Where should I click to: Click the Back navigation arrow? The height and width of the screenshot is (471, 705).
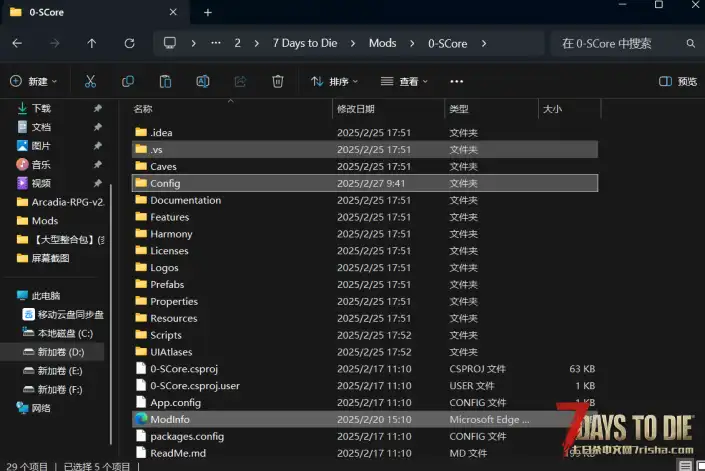tap(17, 43)
